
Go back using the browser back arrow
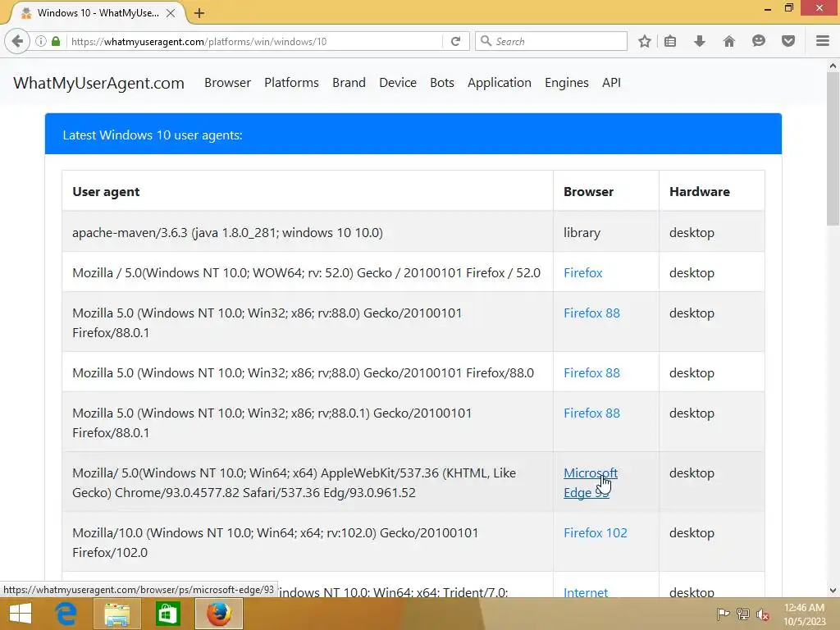17,41
